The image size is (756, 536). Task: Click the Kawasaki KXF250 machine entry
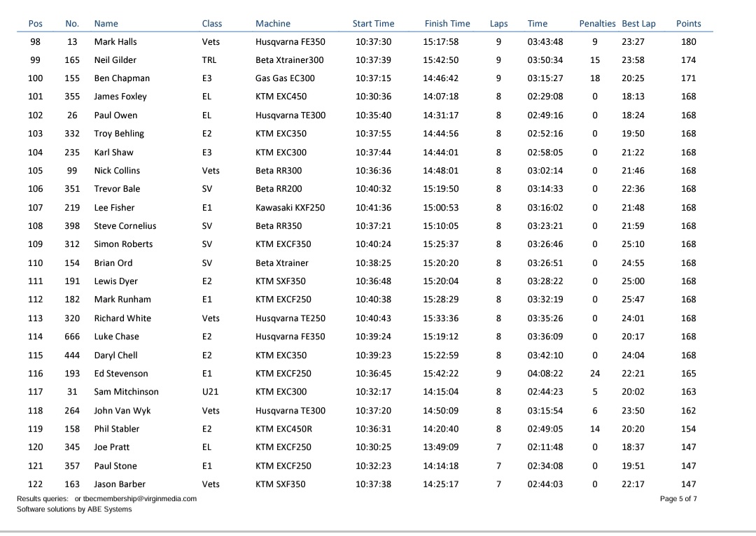click(290, 208)
